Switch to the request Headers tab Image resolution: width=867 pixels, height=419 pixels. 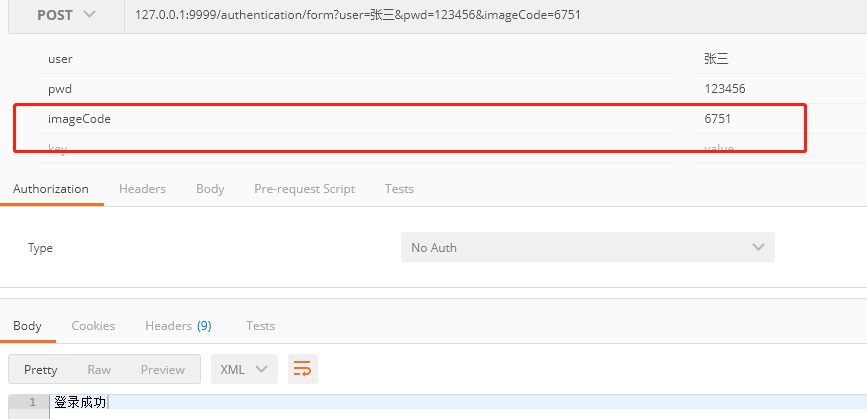[142, 188]
